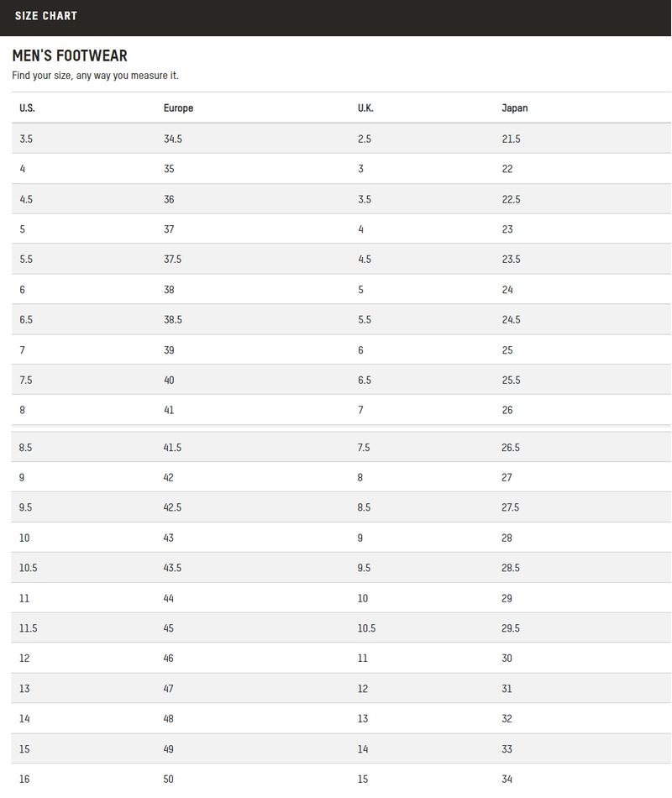Click U.S. size 10.5 cell
The width and height of the screenshot is (672, 798).
tap(28, 568)
